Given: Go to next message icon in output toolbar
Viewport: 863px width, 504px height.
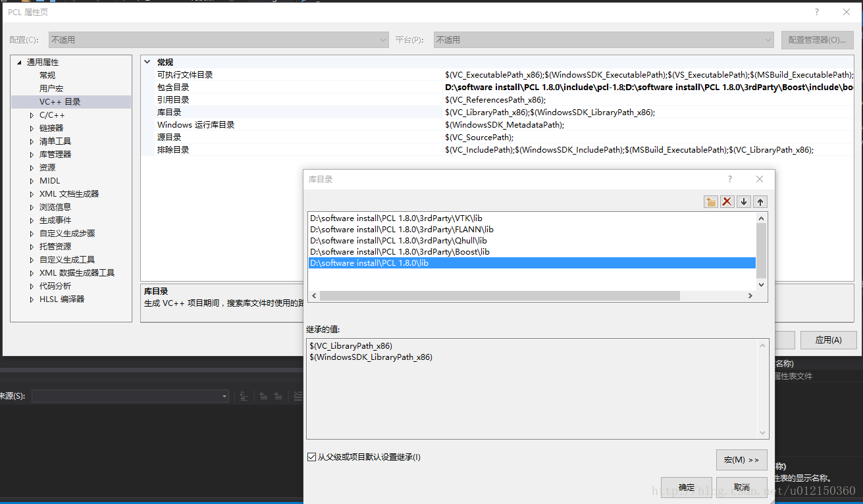Looking at the screenshot, I should pyautogui.click(x=278, y=396).
